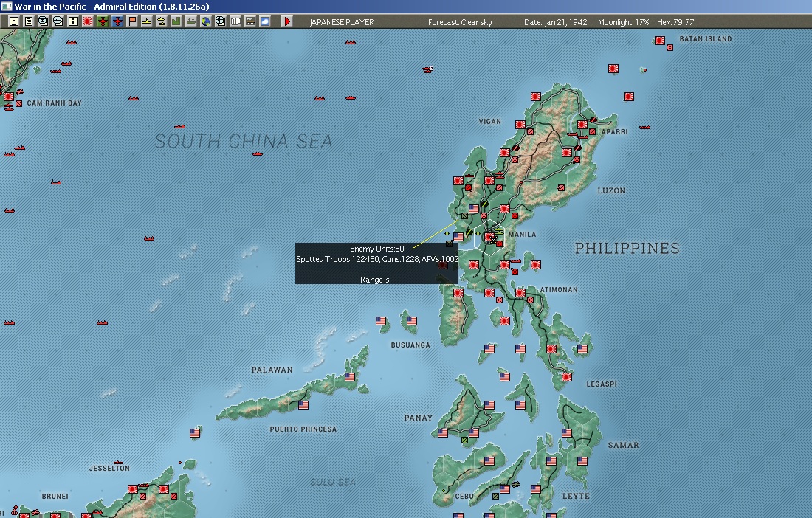
Task: Click the ship database window icon
Action: click(x=58, y=21)
